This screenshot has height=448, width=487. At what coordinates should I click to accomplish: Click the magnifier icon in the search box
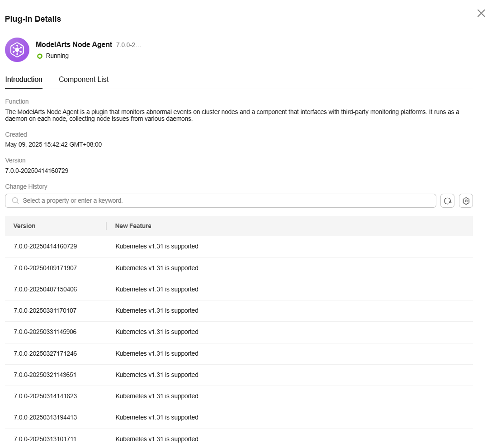coord(15,201)
